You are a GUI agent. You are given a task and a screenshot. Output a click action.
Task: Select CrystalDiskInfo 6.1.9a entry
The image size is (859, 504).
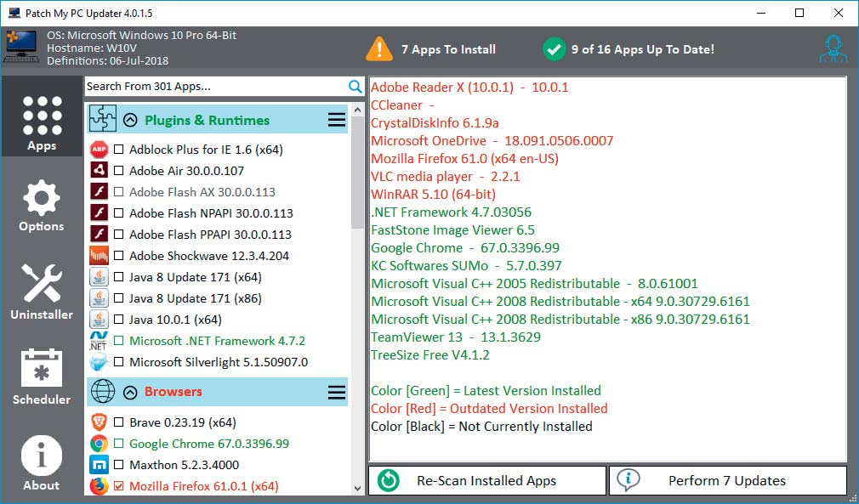pyautogui.click(x=435, y=122)
